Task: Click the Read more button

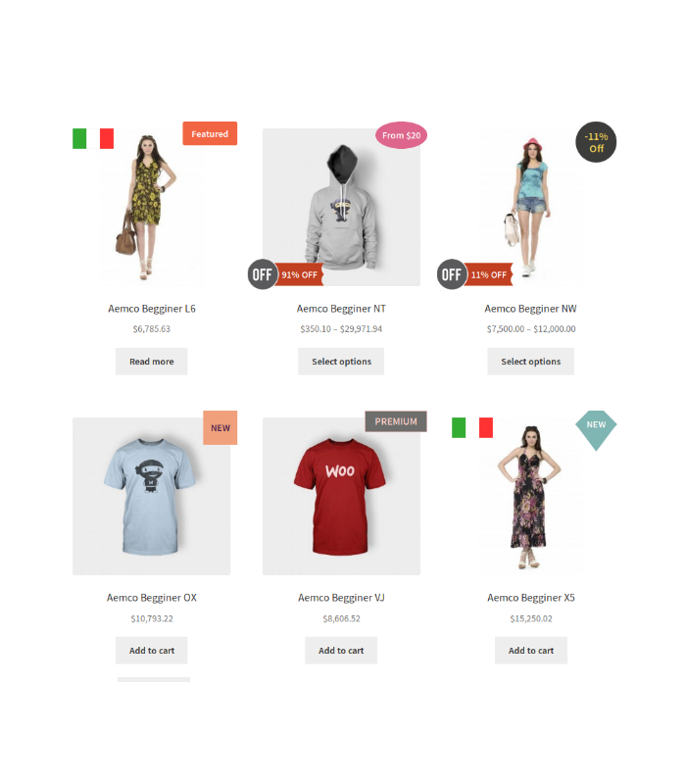Action: pos(152,362)
